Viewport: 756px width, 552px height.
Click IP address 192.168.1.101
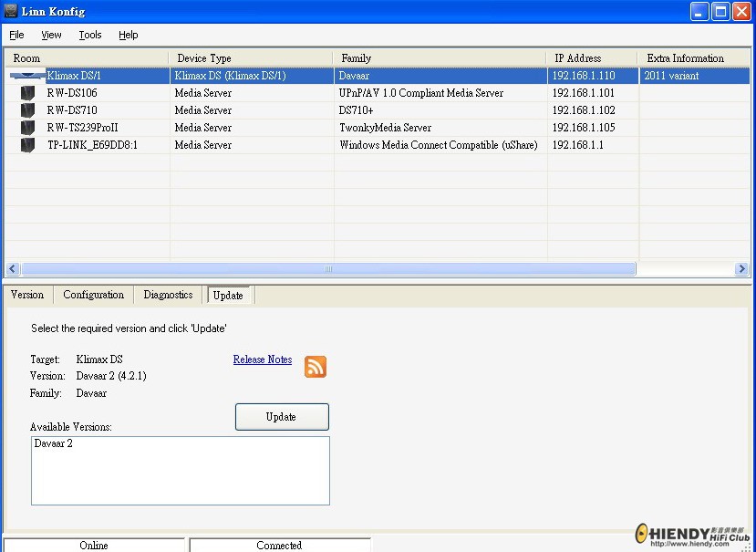584,93
